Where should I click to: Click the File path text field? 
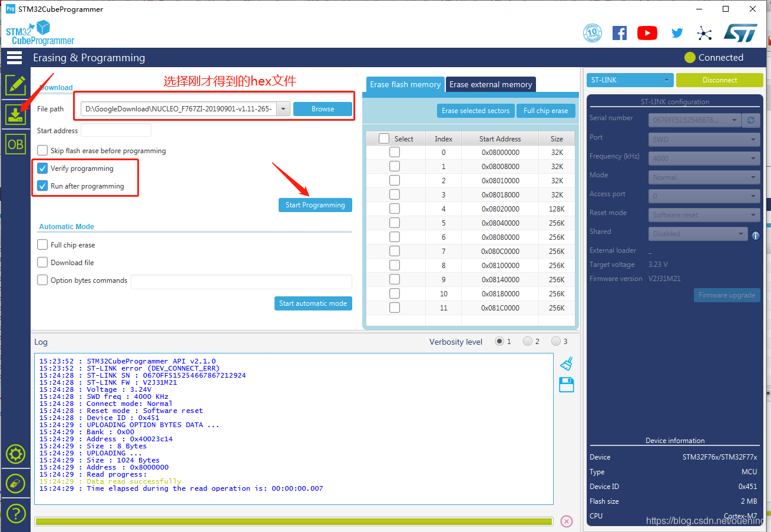point(179,109)
